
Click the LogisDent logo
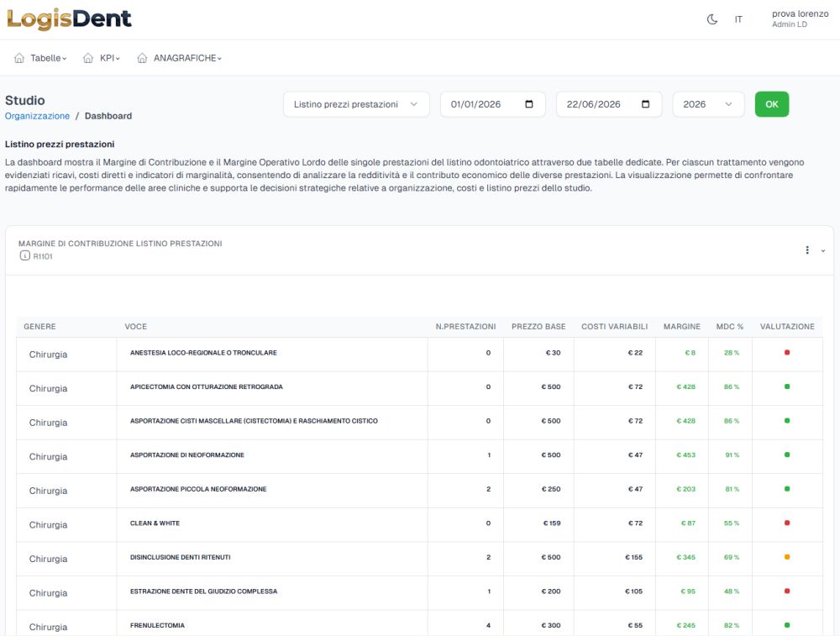click(69, 18)
